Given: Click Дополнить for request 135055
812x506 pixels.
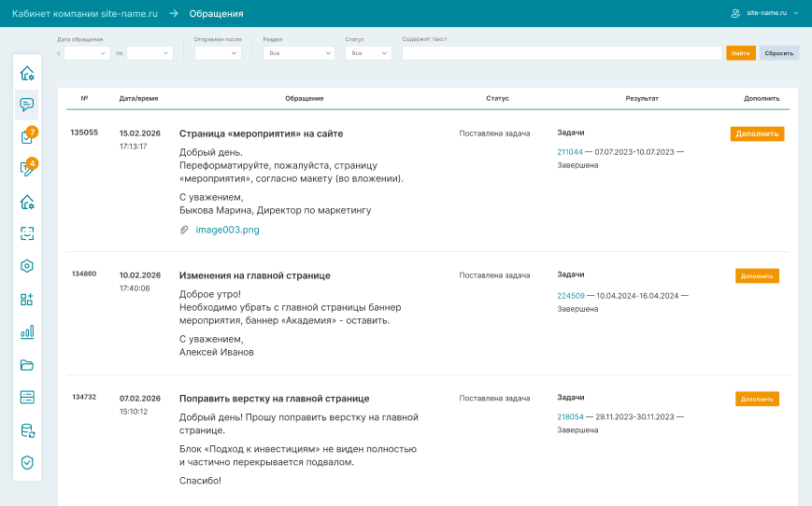Looking at the screenshot, I should point(757,134).
